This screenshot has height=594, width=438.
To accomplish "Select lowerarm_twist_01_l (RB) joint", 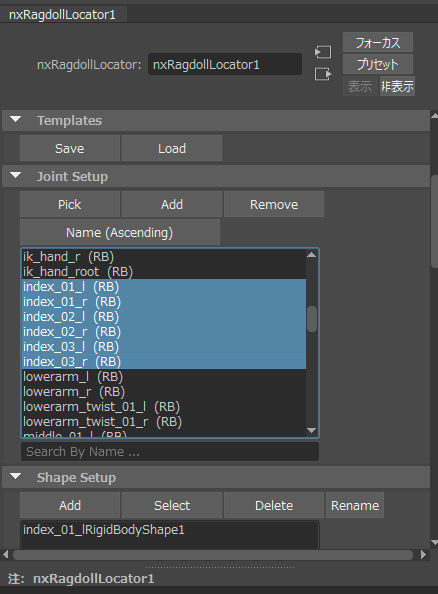I will (164, 406).
